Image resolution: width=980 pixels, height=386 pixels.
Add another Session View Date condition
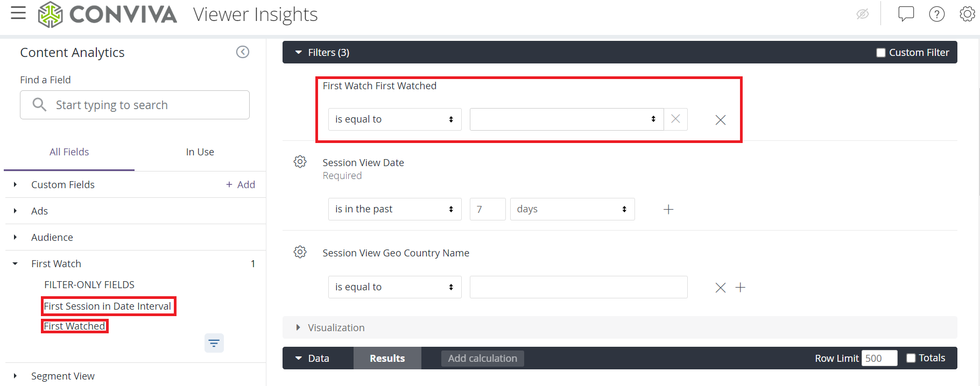coord(668,210)
